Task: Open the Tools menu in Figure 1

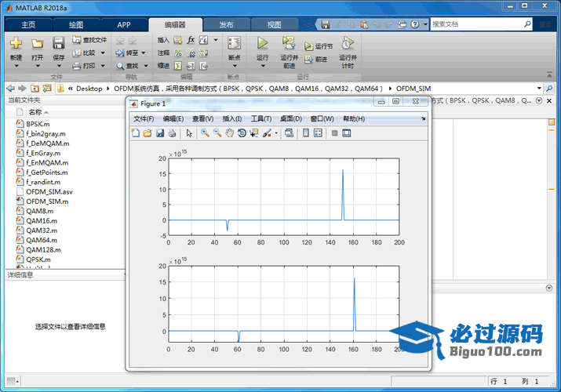Action: coord(260,118)
